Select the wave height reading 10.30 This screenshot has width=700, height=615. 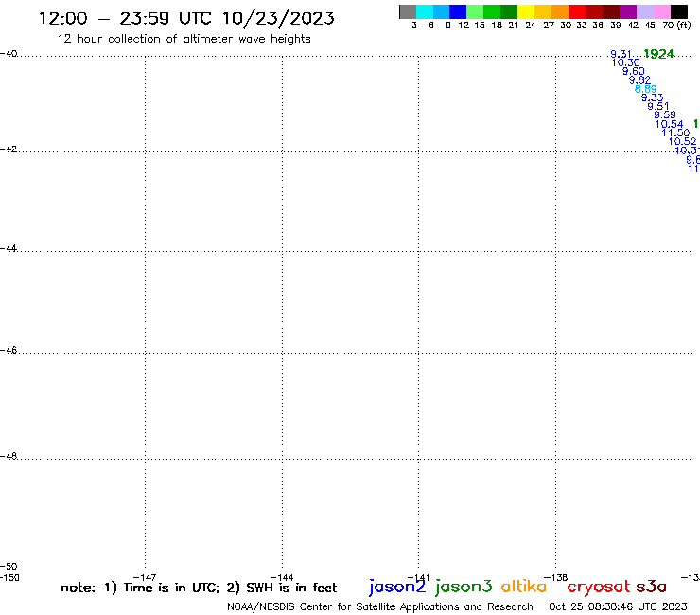(626, 63)
